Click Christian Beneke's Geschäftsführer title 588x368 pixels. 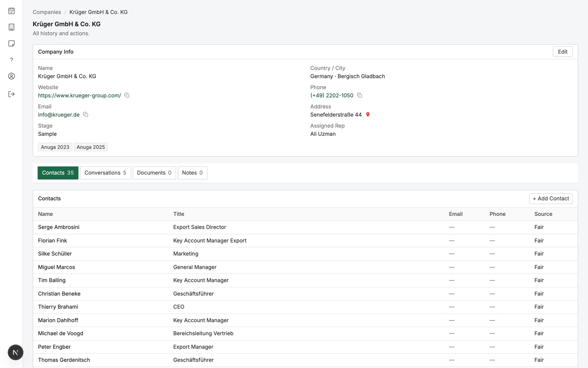coord(193,294)
